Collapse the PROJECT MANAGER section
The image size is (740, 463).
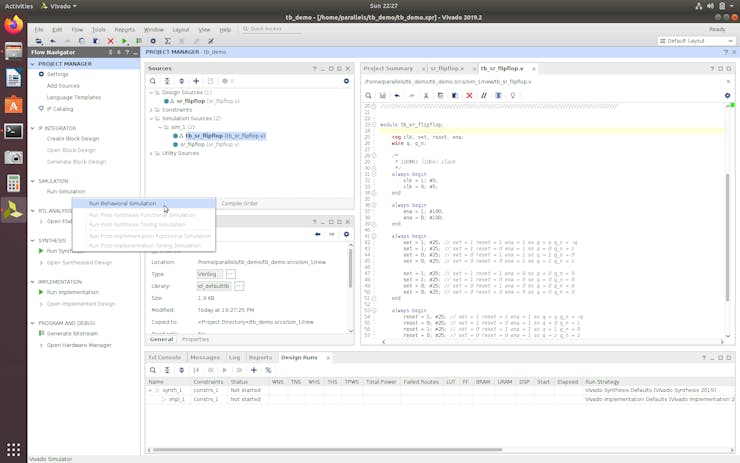point(33,63)
